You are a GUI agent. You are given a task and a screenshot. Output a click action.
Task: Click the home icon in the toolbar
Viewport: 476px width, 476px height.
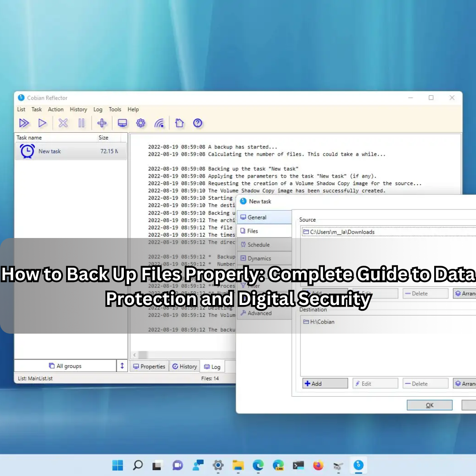click(179, 123)
